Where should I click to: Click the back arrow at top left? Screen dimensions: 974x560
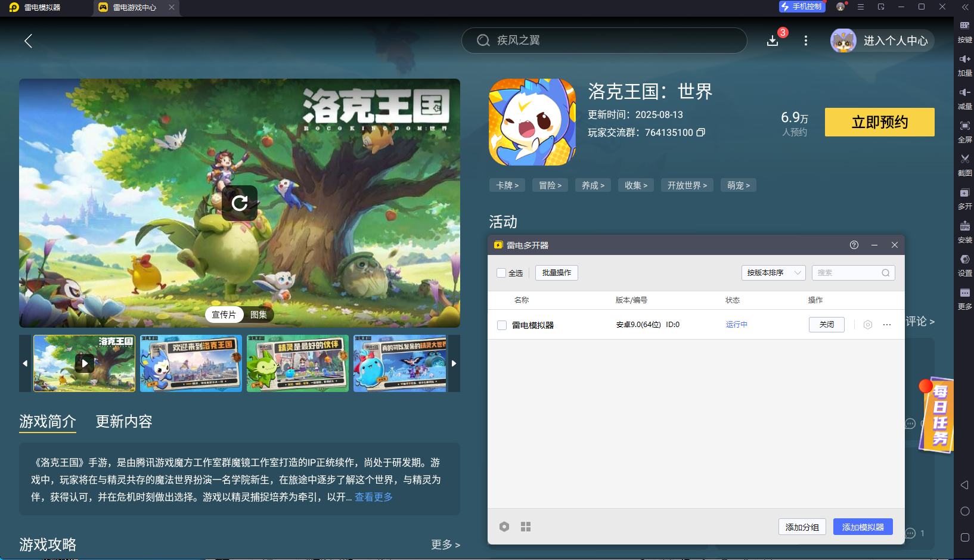coord(28,41)
